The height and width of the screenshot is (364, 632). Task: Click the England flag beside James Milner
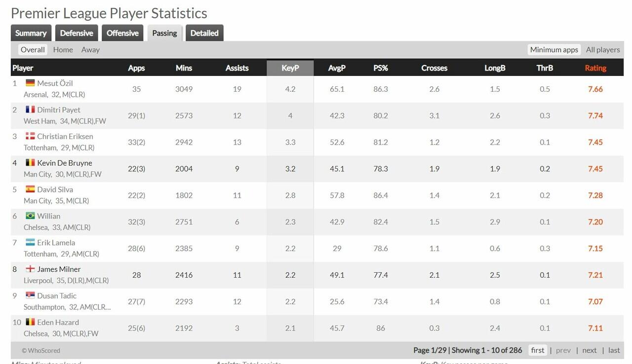(30, 269)
